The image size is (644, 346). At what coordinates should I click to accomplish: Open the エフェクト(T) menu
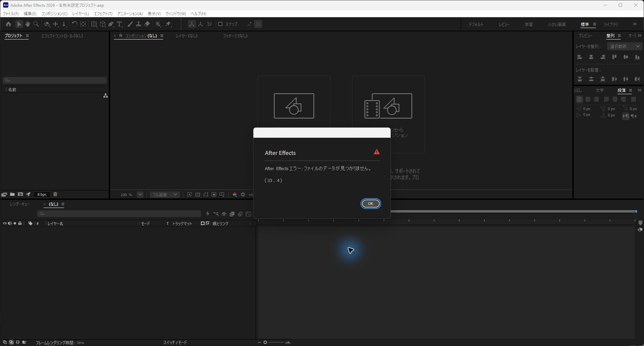coord(103,14)
